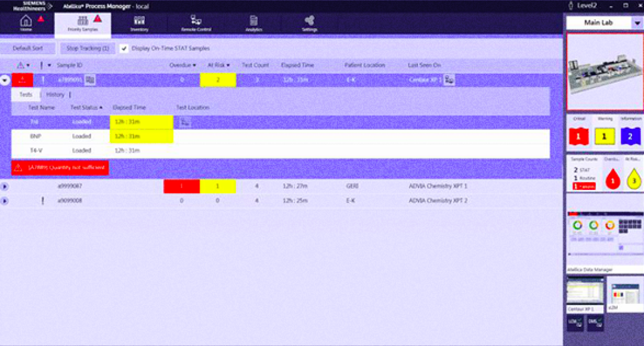Click locate icon next to Centaur XP 1
The image size is (644, 346).
tap(449, 79)
